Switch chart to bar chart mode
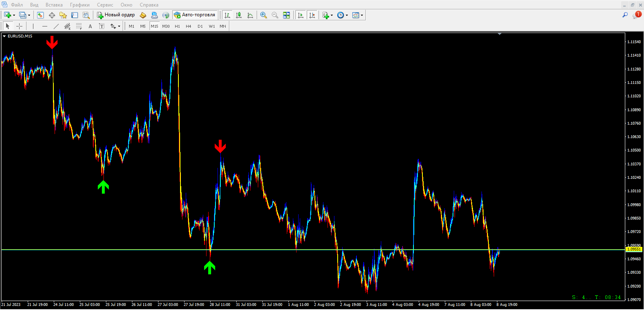The width and height of the screenshot is (644, 310). click(x=227, y=15)
